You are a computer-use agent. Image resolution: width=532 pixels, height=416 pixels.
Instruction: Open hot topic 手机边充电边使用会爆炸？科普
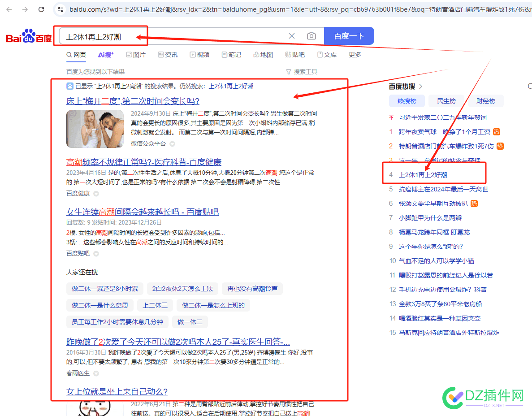pos(443,290)
